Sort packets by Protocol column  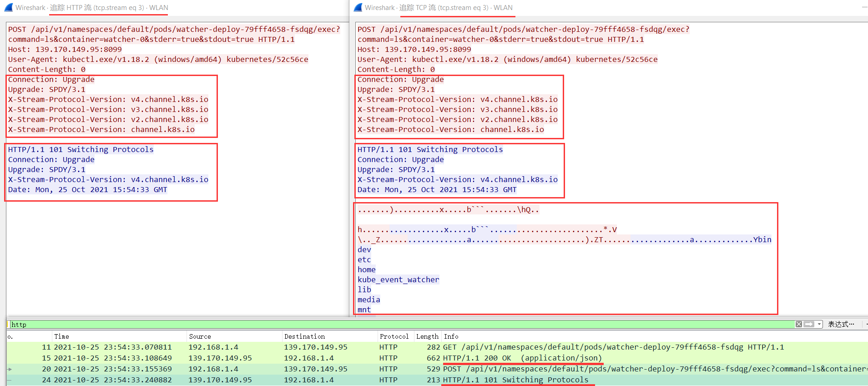tap(395, 336)
